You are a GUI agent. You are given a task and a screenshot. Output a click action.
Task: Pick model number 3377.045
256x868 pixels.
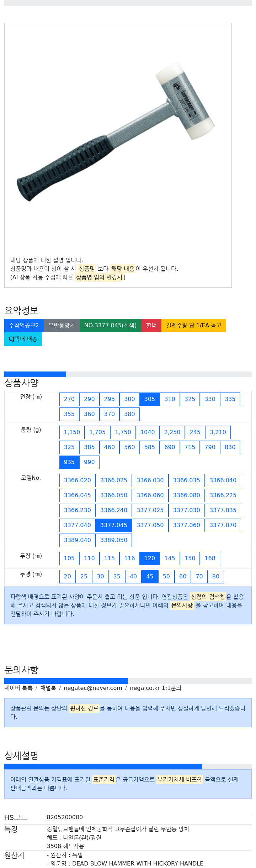click(x=114, y=525)
